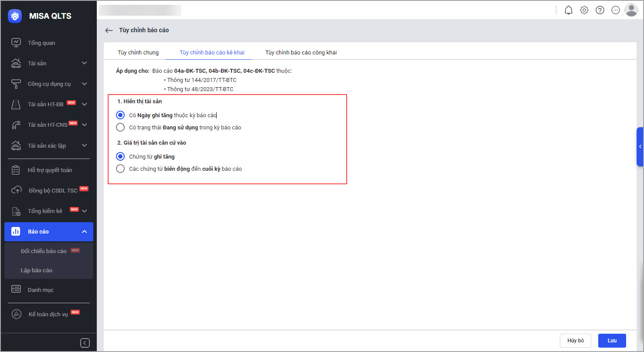
Task: Expand the Tài sản xác lập chevron
Action: pyautogui.click(x=85, y=146)
